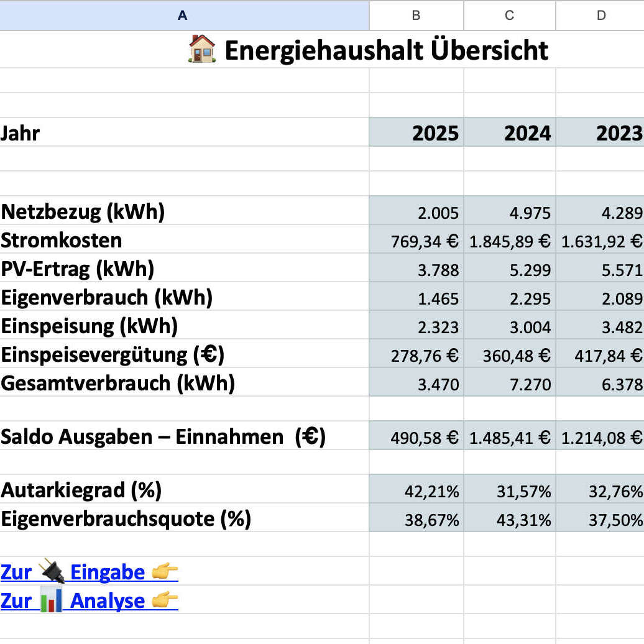The height and width of the screenshot is (644, 644).
Task: Click the pointing finger emoji after Eingabe
Action: coord(165,571)
